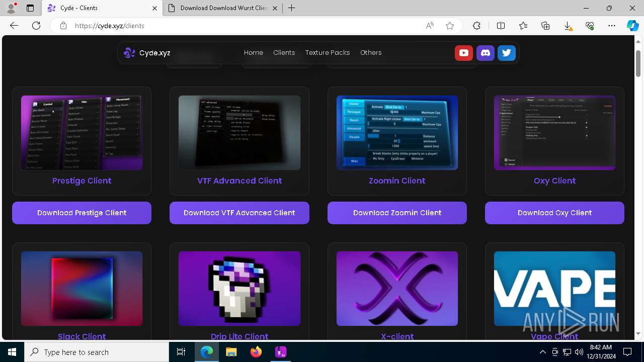The height and width of the screenshot is (362, 644).
Task: Open the Prestige Client title link
Action: [82, 180]
